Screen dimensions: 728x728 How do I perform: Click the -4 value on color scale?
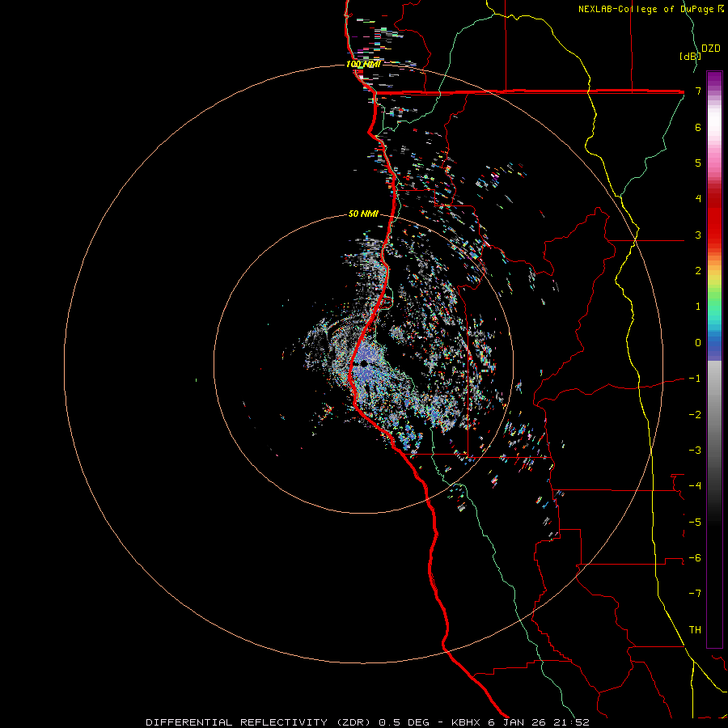coord(695,486)
